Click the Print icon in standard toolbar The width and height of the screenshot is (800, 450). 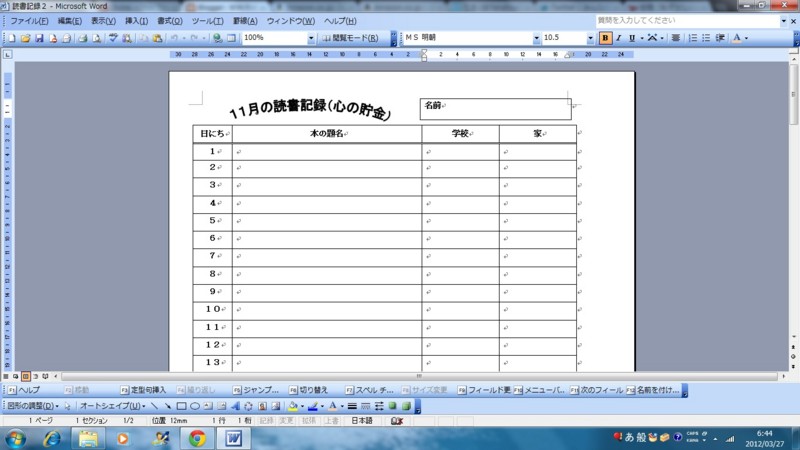(x=83, y=38)
